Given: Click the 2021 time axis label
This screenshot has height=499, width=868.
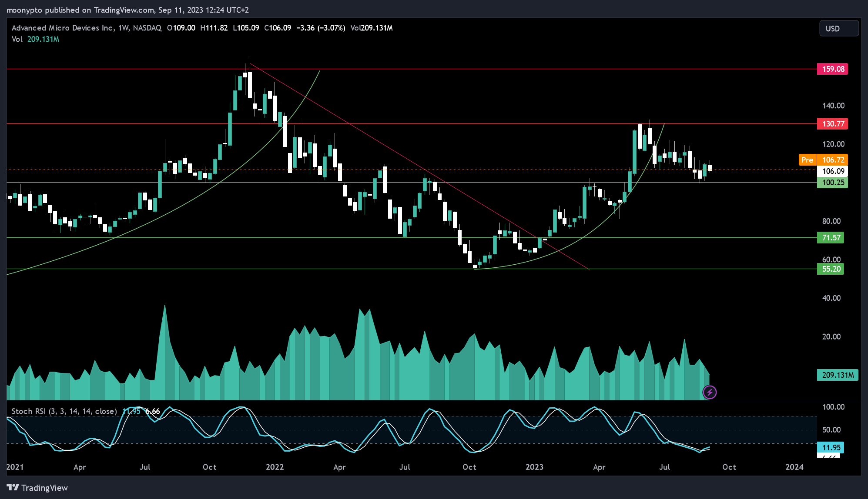Looking at the screenshot, I should coord(15,467).
